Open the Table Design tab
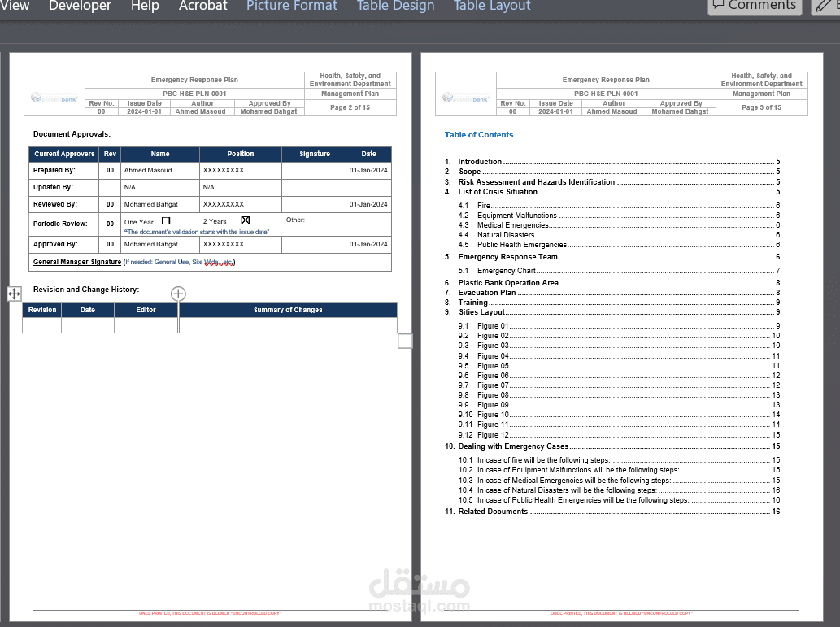840x627 pixels. 395,6
